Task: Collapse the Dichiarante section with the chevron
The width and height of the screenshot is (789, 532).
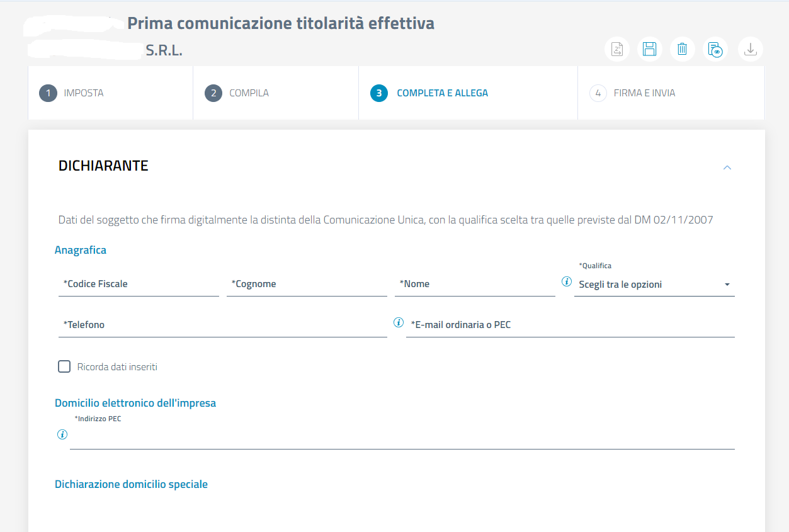Action: point(727,167)
